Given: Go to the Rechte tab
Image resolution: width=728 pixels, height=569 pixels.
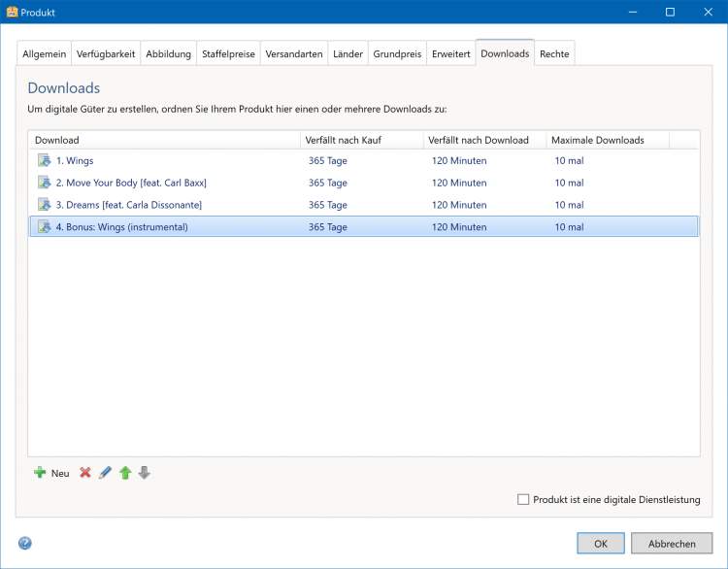Looking at the screenshot, I should point(555,54).
